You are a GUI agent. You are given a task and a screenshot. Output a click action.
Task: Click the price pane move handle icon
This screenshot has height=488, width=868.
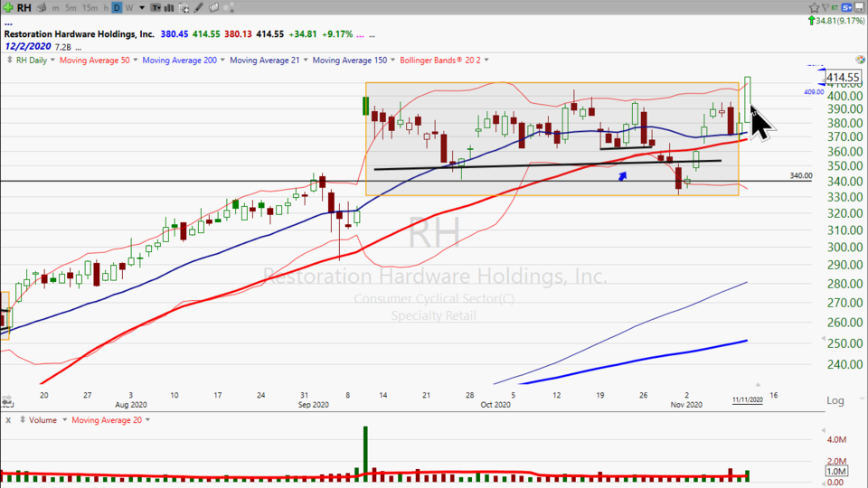coord(9,60)
